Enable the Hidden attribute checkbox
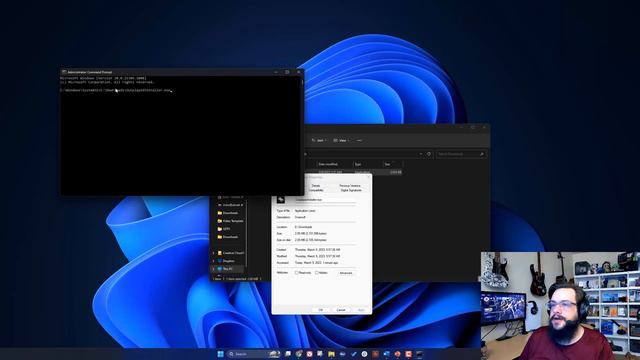This screenshot has height=360, width=640. click(x=317, y=273)
